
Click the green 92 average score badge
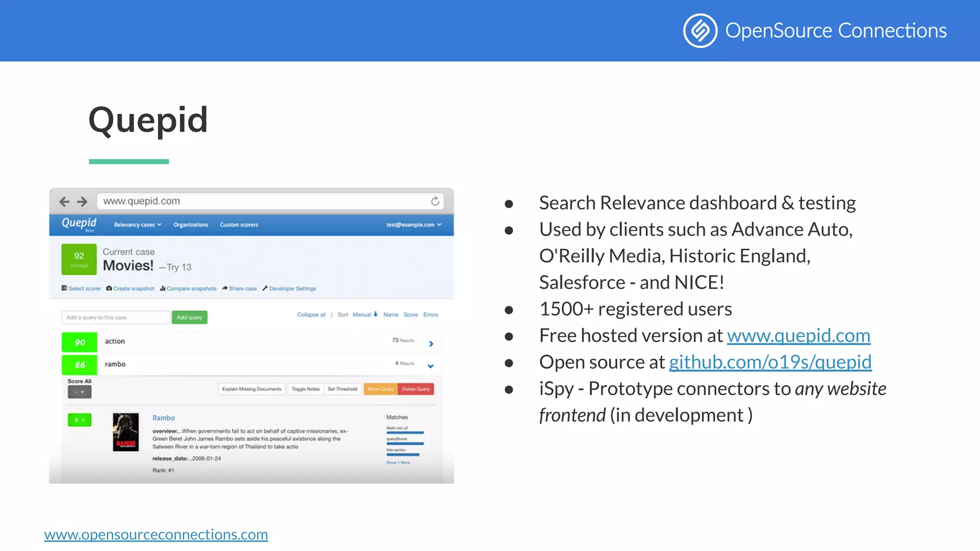coord(79,259)
